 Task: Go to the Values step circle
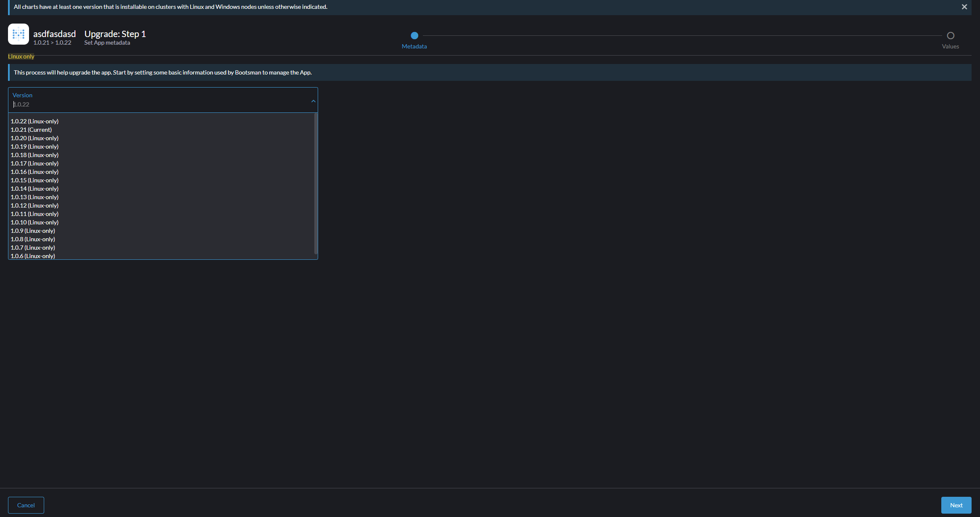(x=950, y=36)
